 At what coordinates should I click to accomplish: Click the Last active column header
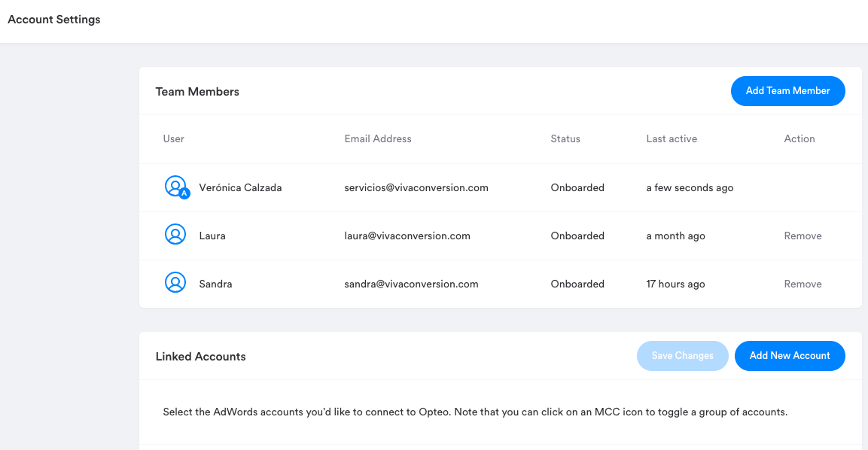[x=672, y=139]
